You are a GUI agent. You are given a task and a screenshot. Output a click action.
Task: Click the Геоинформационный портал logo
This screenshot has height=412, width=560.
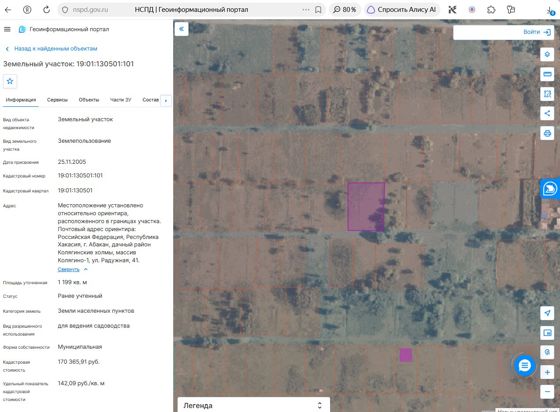tap(64, 29)
